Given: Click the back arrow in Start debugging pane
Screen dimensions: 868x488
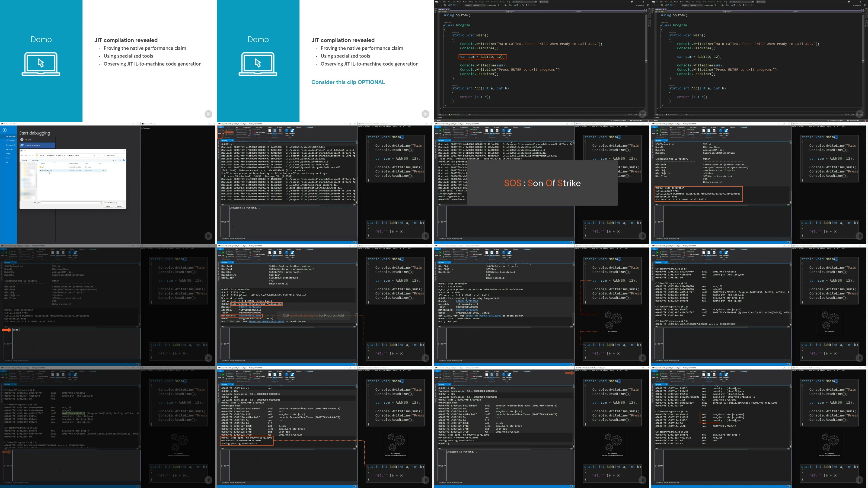Looking at the screenshot, I should coord(4,130).
